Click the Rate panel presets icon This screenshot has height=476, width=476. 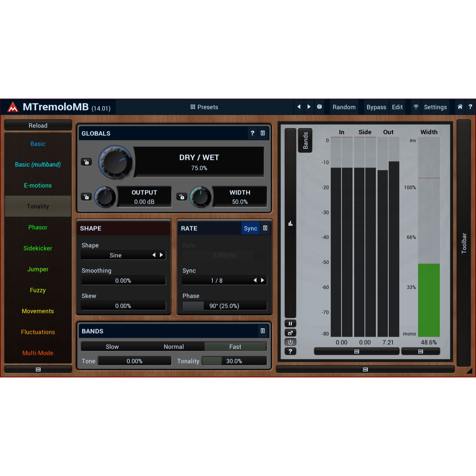click(265, 228)
